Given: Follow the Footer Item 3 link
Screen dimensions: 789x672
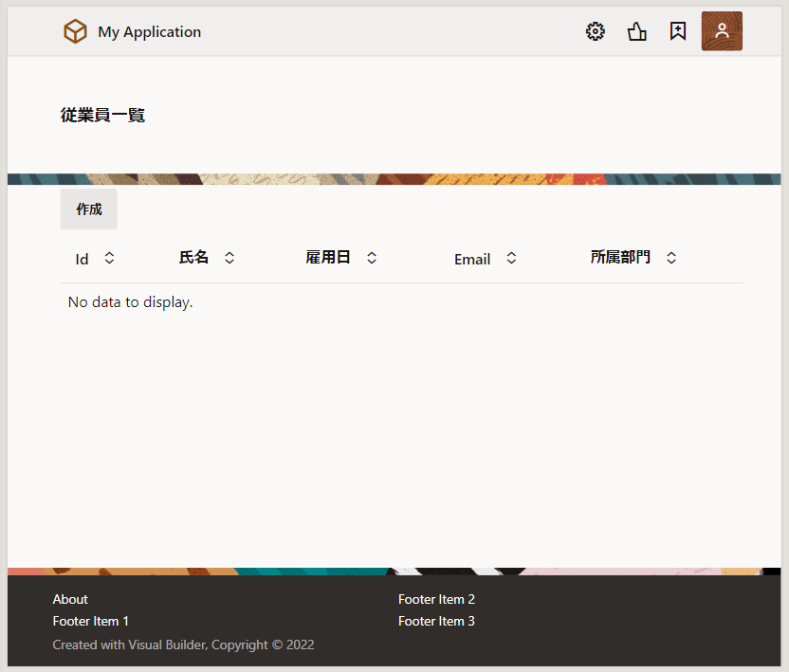Looking at the screenshot, I should [x=436, y=621].
